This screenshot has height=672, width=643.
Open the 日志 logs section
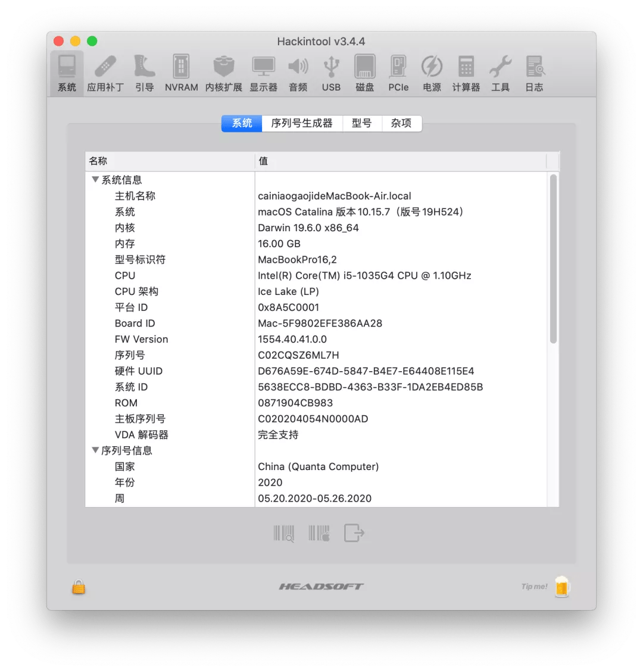tap(534, 73)
